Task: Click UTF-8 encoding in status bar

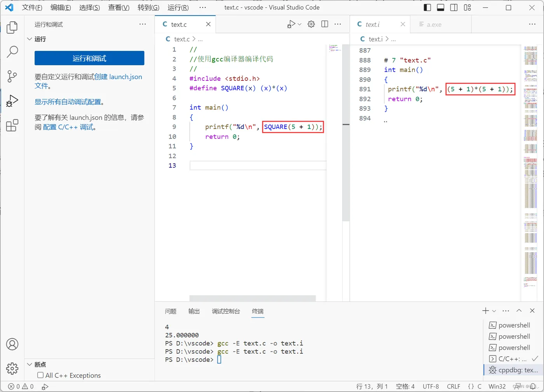Action: point(431,387)
